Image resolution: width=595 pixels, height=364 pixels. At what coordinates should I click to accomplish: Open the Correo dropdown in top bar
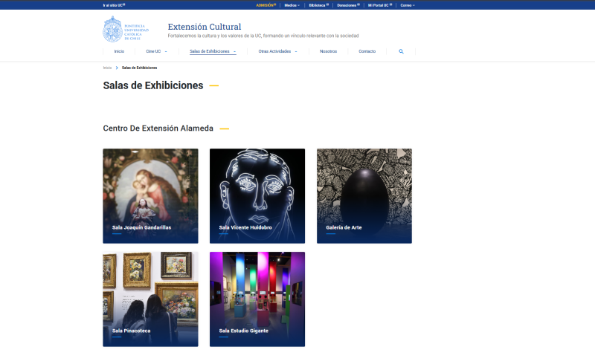pos(408,5)
